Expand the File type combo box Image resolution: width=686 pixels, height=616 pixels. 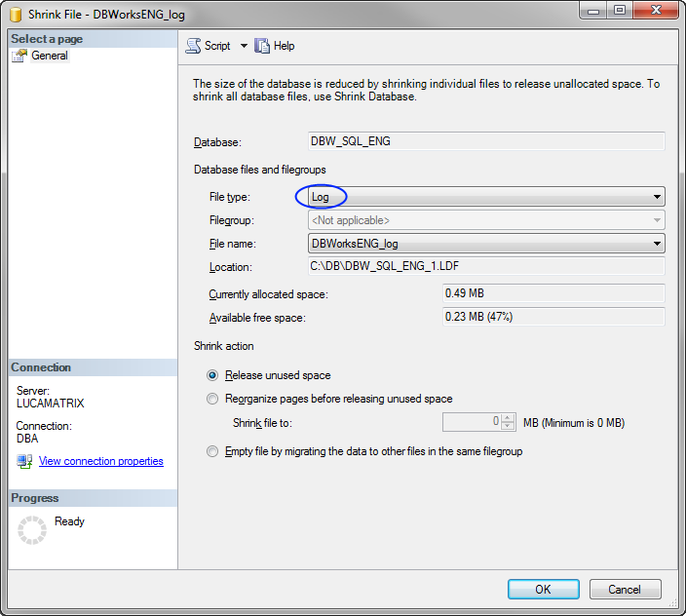(486, 197)
